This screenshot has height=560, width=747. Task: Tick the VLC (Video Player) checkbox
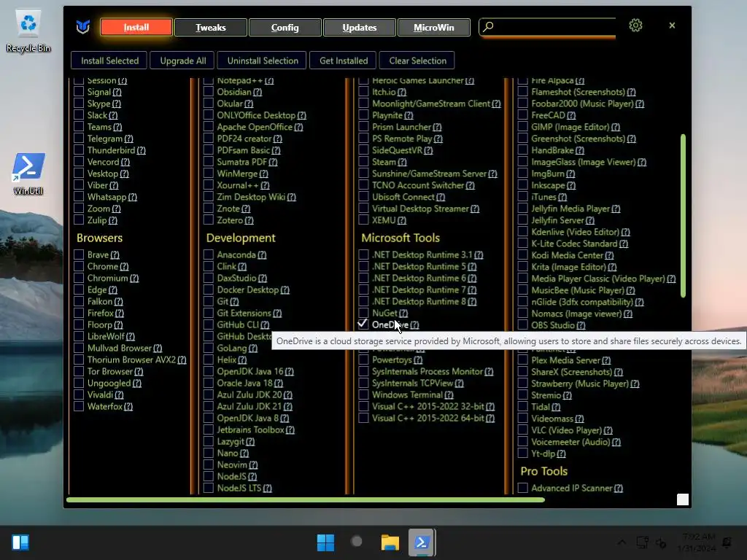[522, 430]
